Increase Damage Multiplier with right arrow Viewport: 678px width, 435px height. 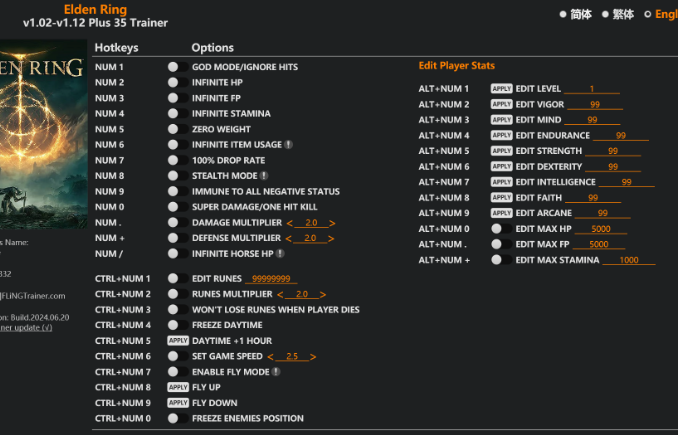332,223
